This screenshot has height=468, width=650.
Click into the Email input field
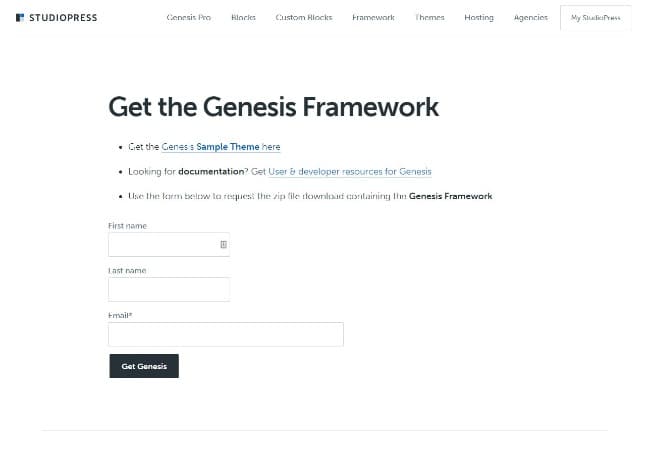[x=226, y=334]
